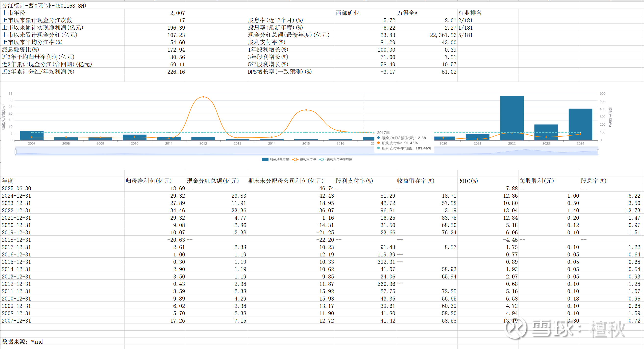Toggle the 股利支付率平均值 legend entry
644x349 pixels.
tap(336, 159)
